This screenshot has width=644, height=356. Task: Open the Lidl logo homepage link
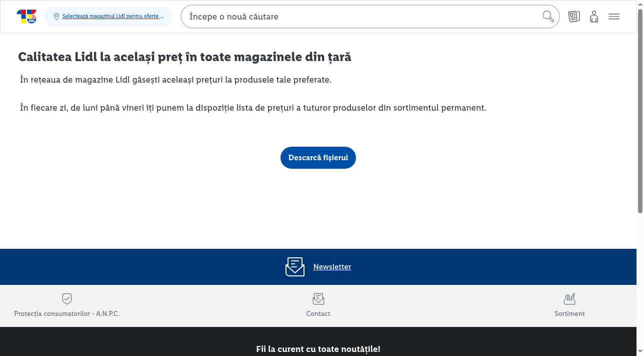[26, 17]
